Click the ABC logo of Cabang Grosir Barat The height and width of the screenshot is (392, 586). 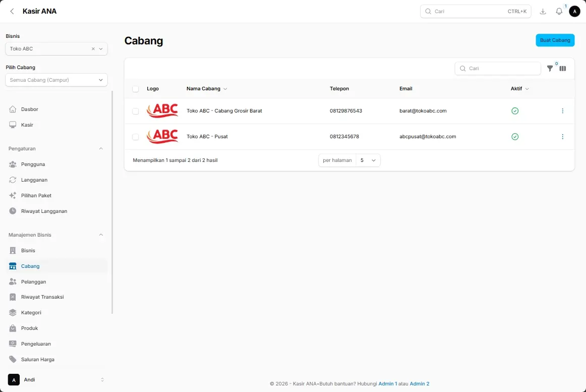click(162, 110)
